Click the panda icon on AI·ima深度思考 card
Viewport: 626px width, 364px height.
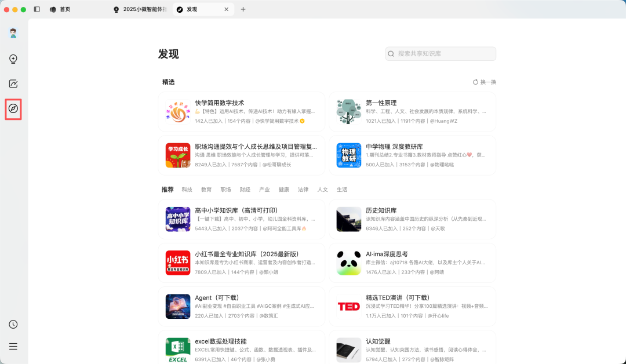tap(348, 263)
